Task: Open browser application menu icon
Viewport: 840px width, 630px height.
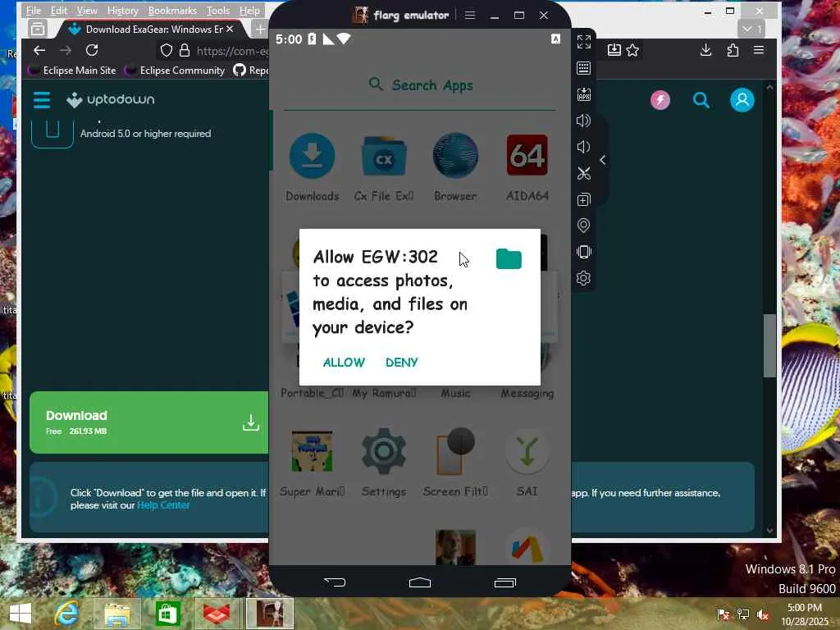Action: tap(759, 50)
